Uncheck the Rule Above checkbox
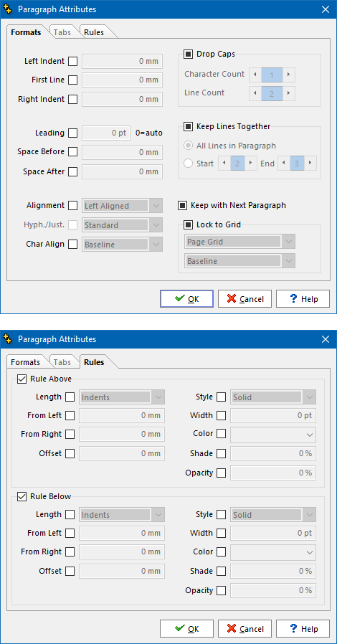337x644 pixels. click(22, 379)
